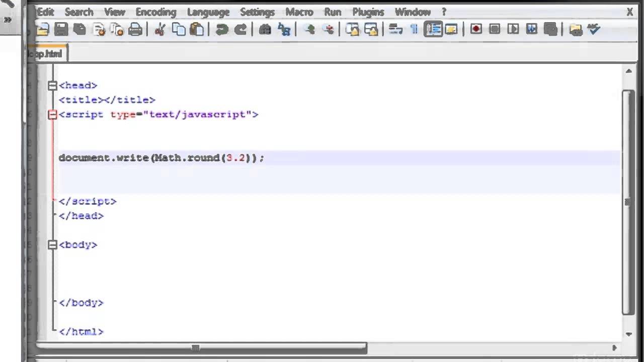Viewport: 644px width, 362px height.
Task: Zoom out using the toolbar Zoom Out icon
Action: click(x=328, y=29)
